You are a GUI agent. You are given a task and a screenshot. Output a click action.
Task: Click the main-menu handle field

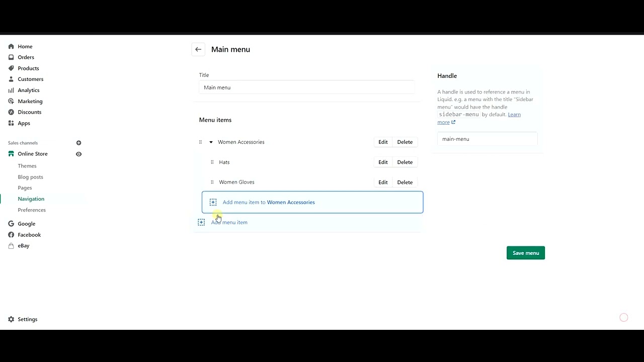pyautogui.click(x=487, y=139)
